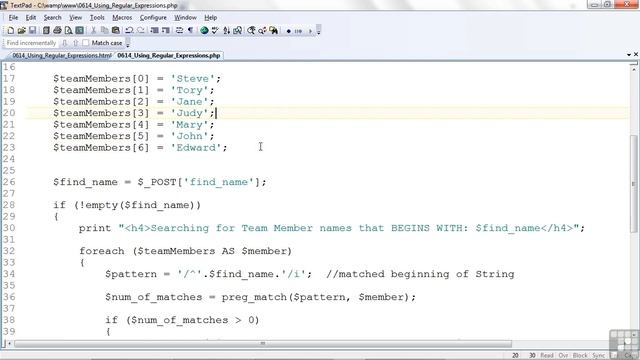Open the File menu
The height and width of the screenshot is (360, 640).
point(13,18)
